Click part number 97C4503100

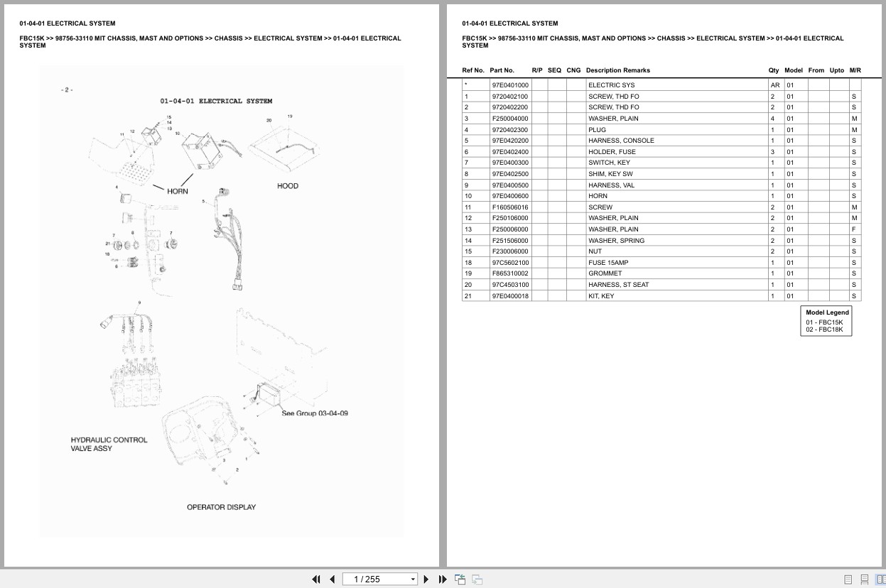510,285
